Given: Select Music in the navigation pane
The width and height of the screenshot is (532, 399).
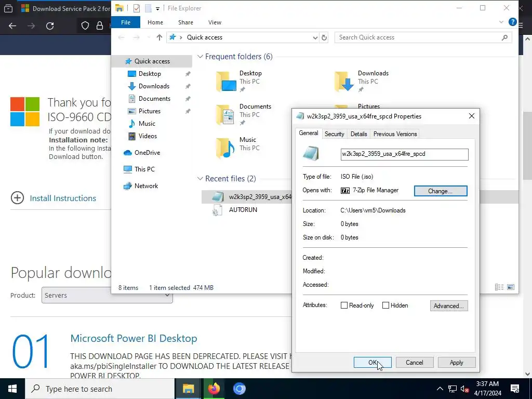Looking at the screenshot, I should click(147, 124).
